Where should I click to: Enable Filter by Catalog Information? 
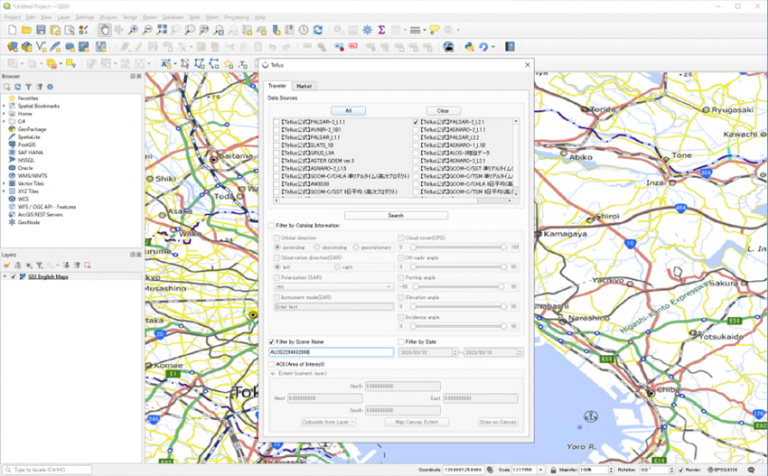coord(271,226)
